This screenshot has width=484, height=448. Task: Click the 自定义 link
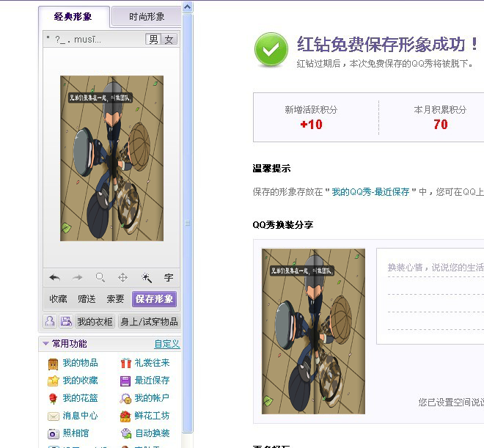point(166,344)
